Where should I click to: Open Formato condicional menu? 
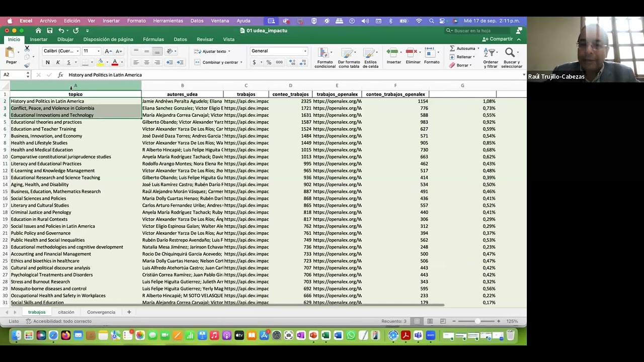click(325, 58)
